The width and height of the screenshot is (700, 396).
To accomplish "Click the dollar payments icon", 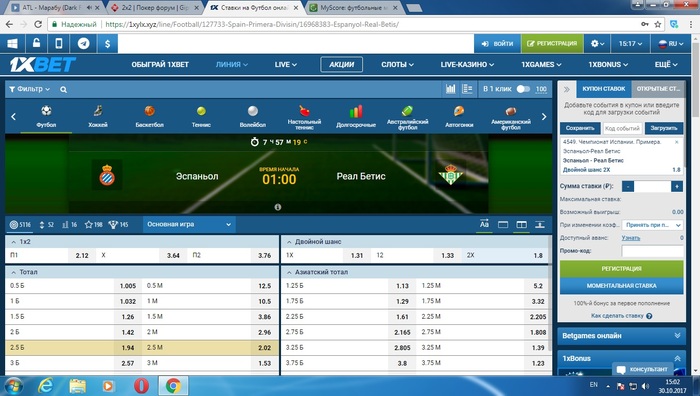I will pyautogui.click(x=107, y=44).
